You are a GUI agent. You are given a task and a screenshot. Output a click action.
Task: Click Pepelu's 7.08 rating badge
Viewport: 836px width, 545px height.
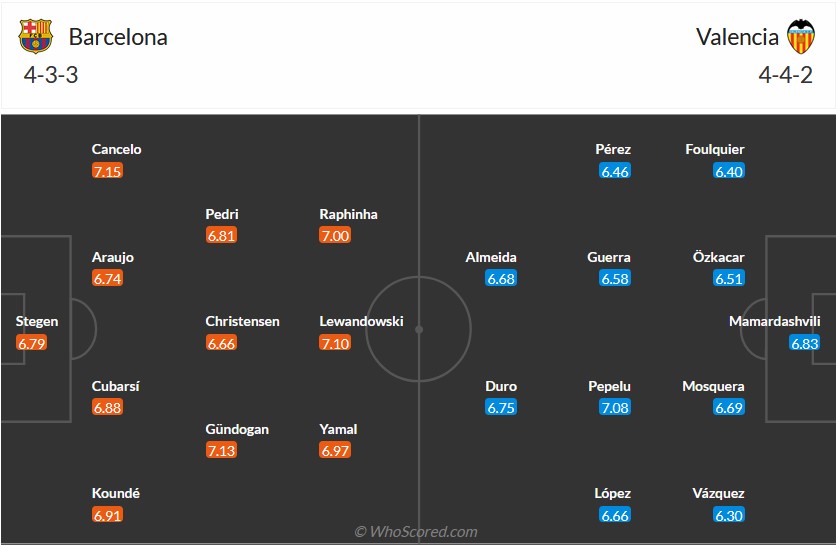click(615, 408)
